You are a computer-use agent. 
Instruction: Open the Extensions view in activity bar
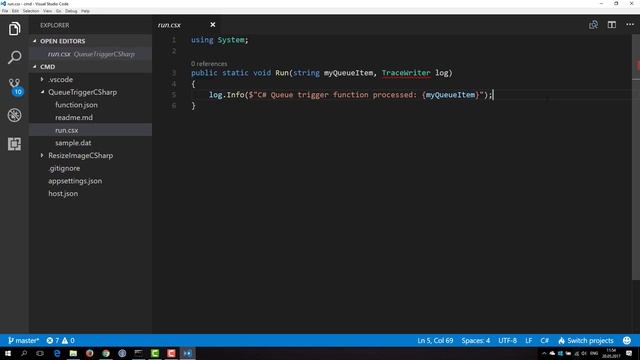click(x=14, y=144)
